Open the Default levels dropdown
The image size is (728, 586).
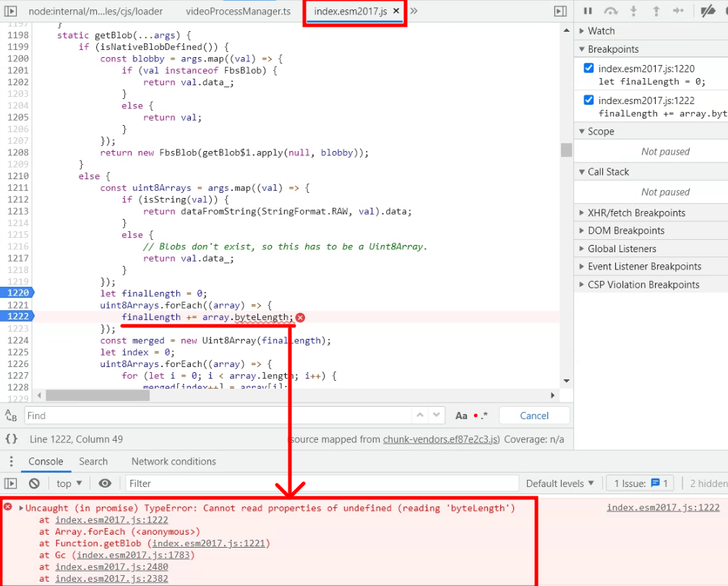pyautogui.click(x=560, y=483)
